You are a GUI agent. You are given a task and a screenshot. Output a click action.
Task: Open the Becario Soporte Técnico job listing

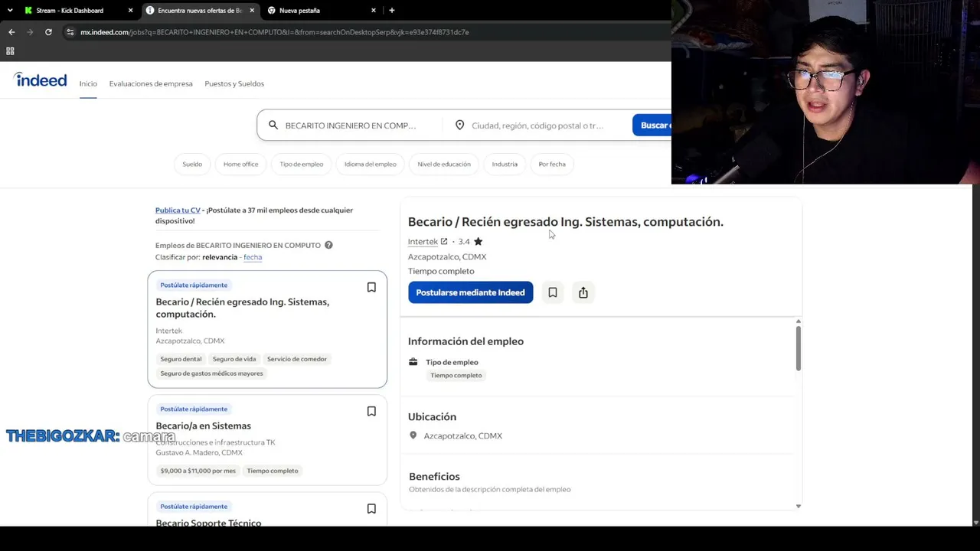pos(208,523)
